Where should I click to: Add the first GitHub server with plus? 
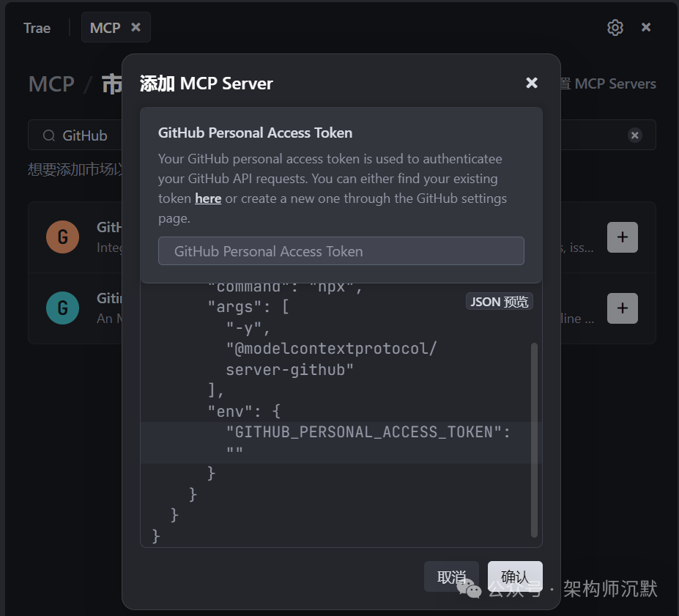point(623,237)
